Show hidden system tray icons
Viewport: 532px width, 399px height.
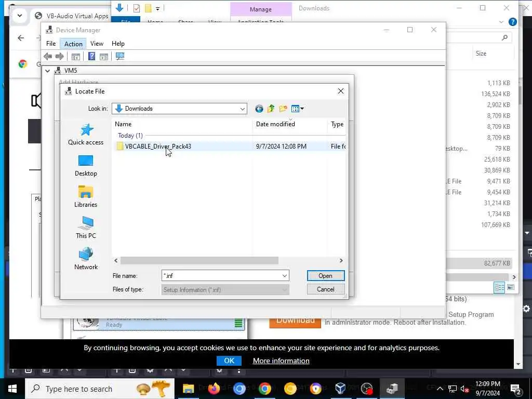440,389
